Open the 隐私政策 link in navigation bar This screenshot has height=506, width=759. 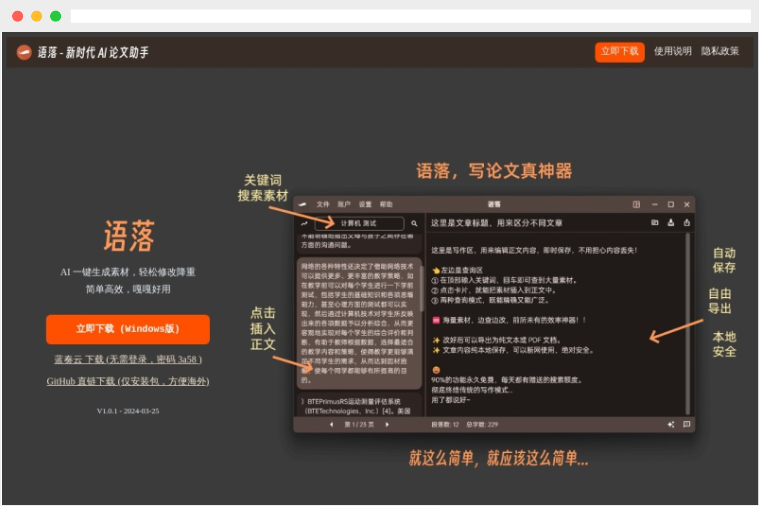(x=720, y=51)
